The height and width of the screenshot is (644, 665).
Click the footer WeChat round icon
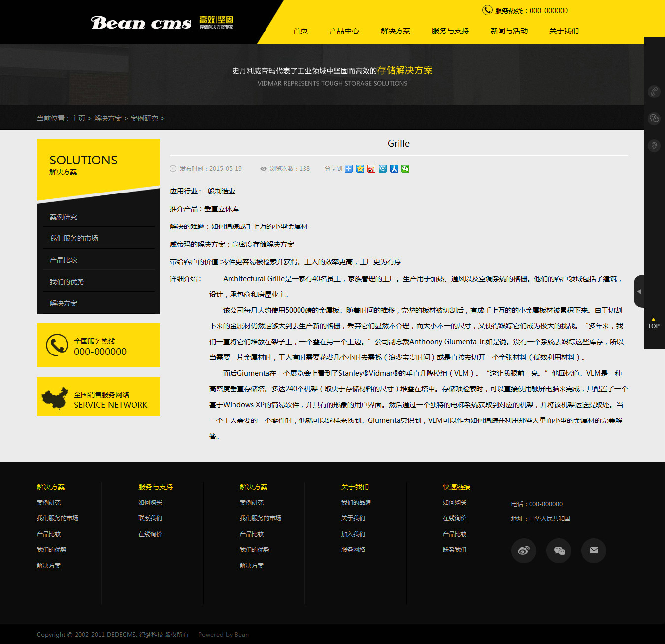[x=559, y=550]
